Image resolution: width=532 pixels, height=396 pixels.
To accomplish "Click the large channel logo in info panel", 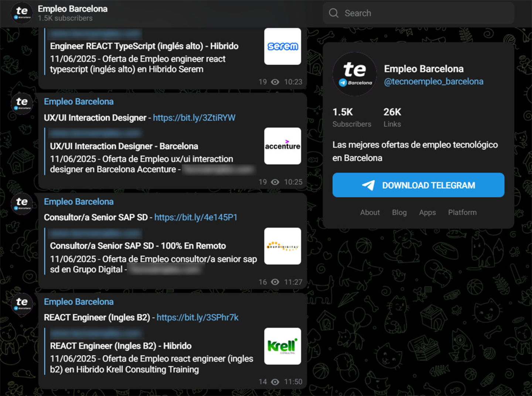I will (x=355, y=74).
